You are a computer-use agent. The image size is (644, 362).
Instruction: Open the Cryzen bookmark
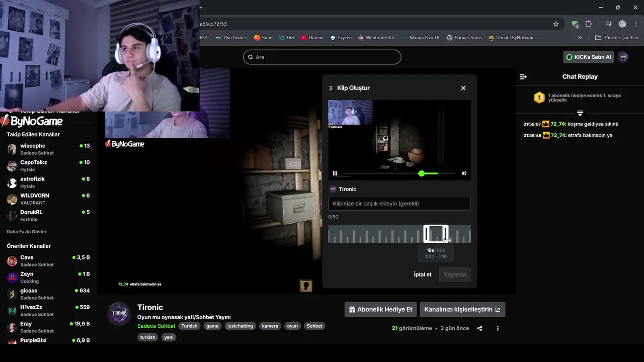point(341,38)
